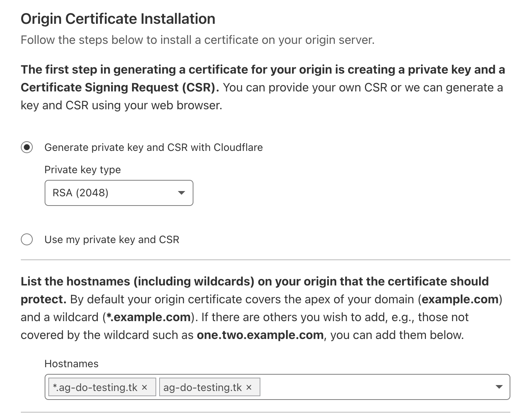
Task: Click the Hostnames label
Action: click(71, 364)
